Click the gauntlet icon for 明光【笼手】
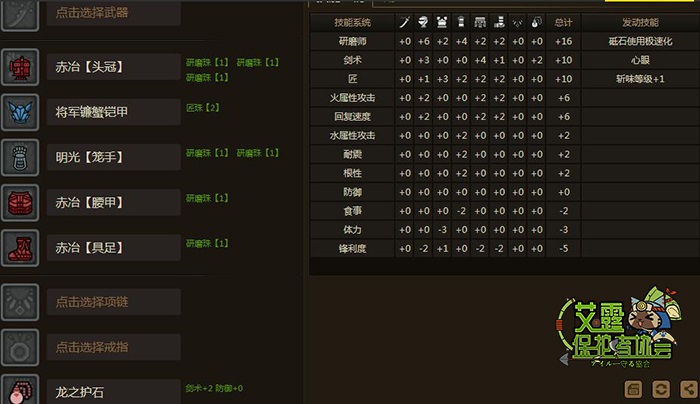 (x=20, y=157)
